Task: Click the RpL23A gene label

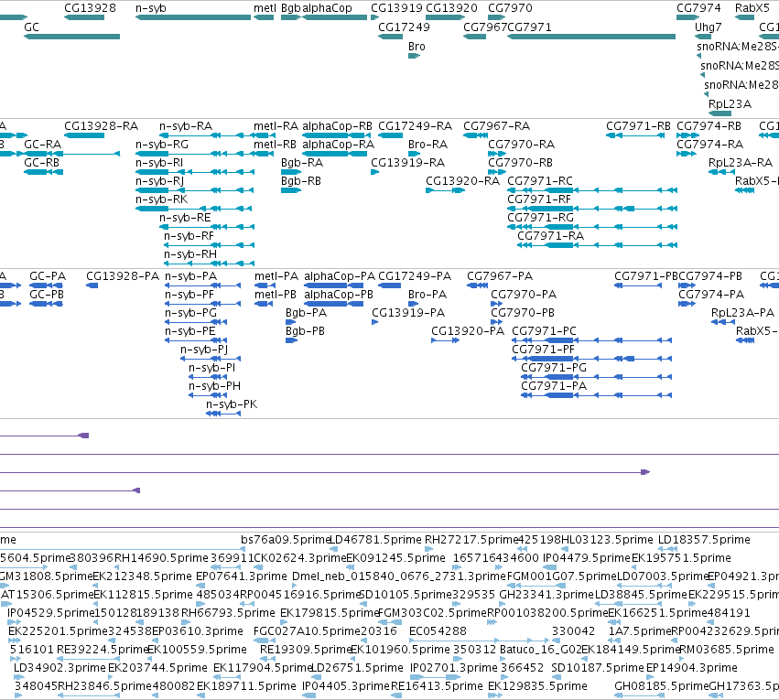Action: [730, 104]
